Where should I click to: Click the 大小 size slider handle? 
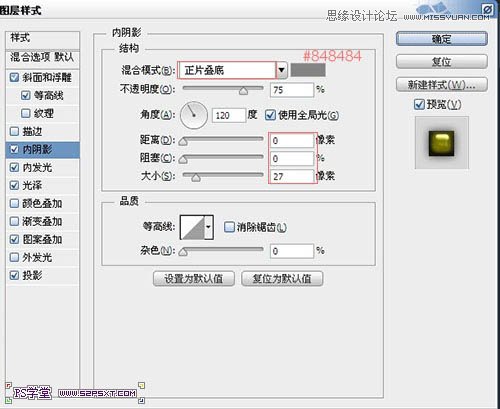196,178
